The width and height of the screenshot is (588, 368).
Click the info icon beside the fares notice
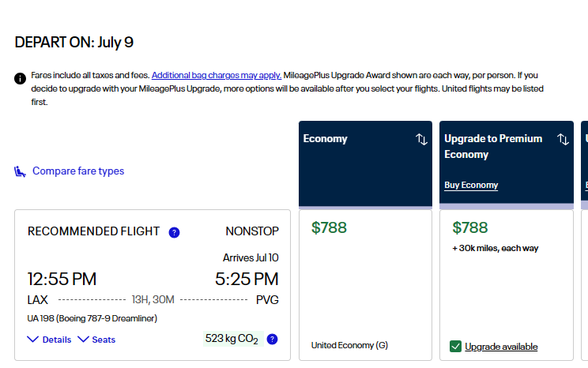(21, 78)
